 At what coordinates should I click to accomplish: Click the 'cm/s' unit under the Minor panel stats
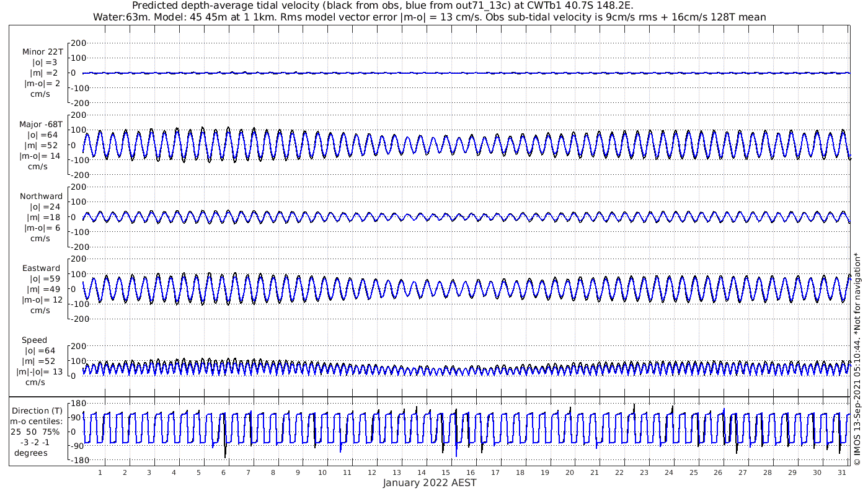40,94
